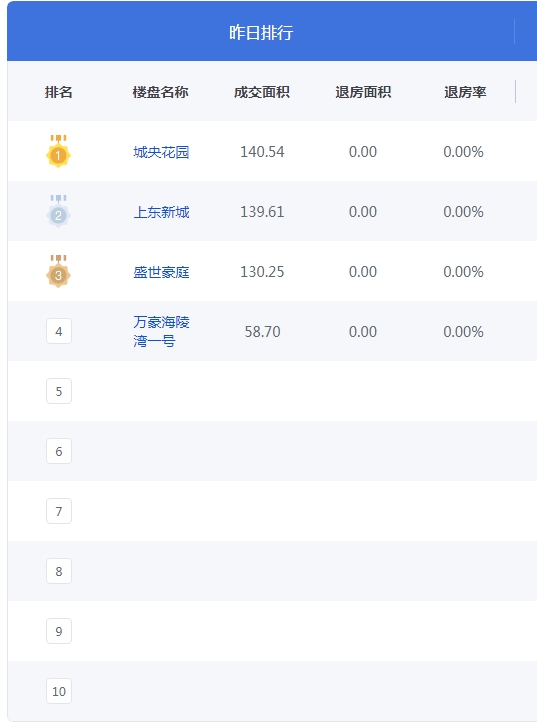Open the 城央花园 property link

(x=161, y=152)
